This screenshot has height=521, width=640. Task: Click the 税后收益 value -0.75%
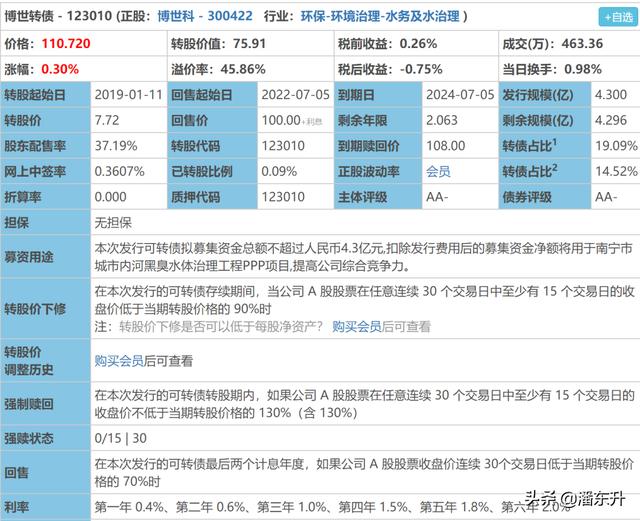tap(421, 69)
